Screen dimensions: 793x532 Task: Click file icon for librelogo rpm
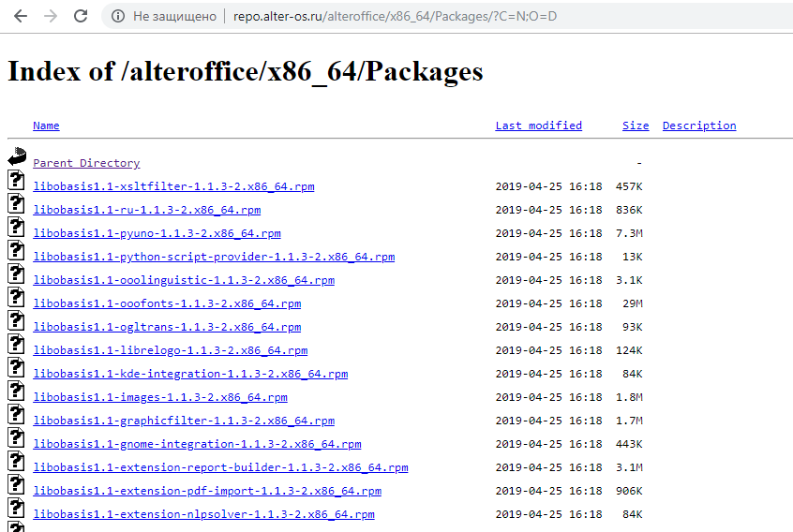tap(16, 344)
